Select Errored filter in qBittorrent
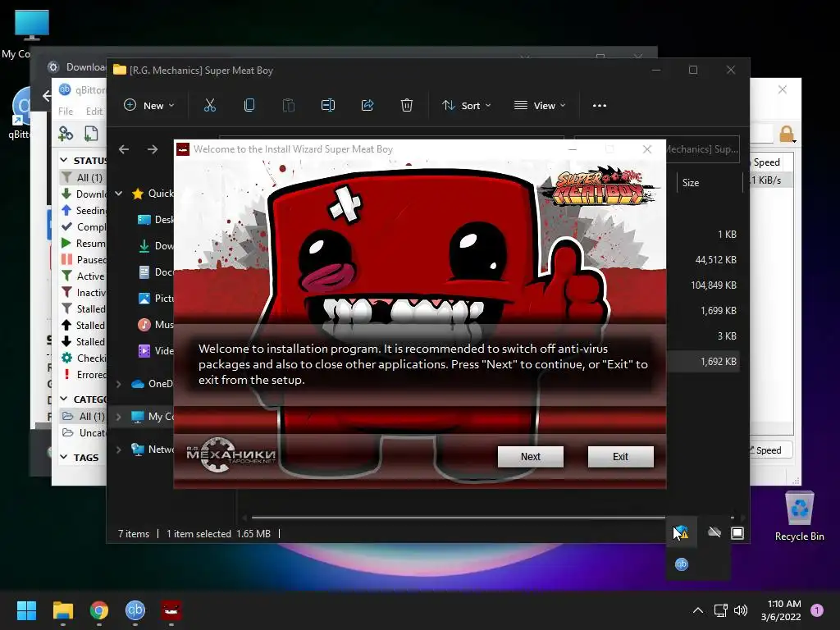Viewport: 840px width, 630px height. point(84,374)
